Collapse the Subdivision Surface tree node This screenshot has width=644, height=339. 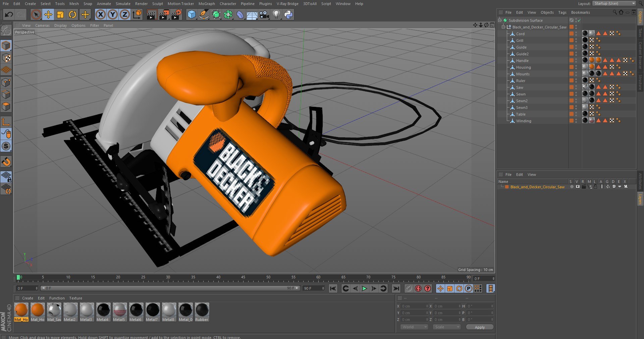point(499,20)
